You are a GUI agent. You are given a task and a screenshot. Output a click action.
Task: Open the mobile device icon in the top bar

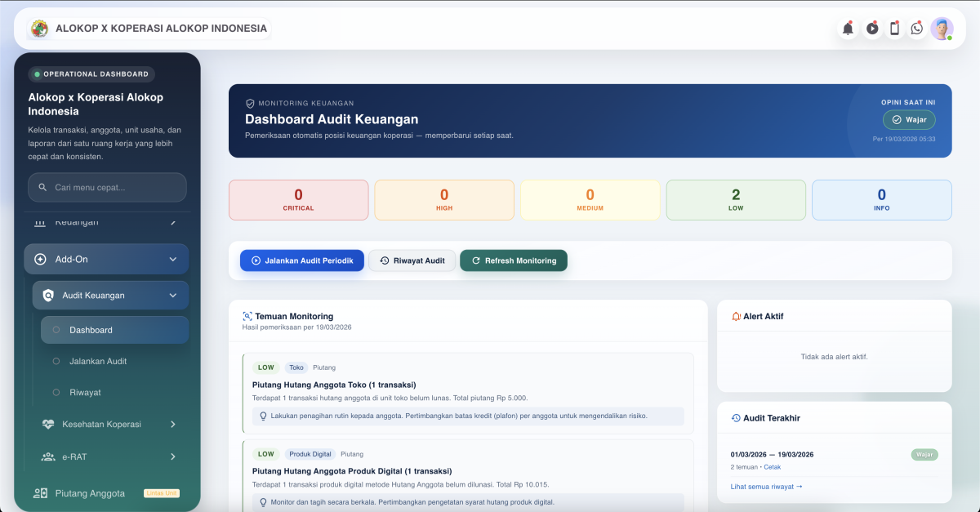click(x=894, y=28)
